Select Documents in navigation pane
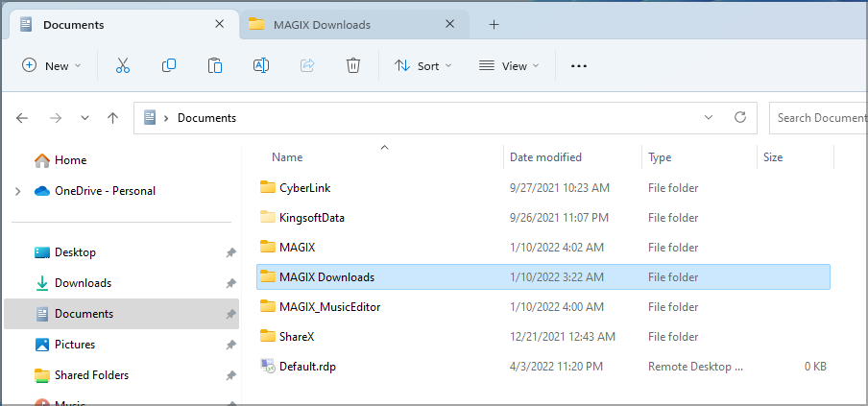 coord(121,314)
